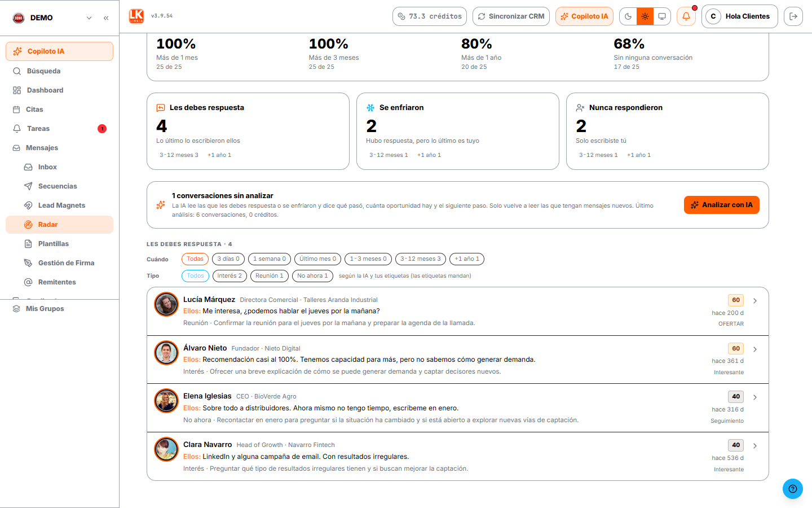Select system theme monitor icon

tap(662, 16)
